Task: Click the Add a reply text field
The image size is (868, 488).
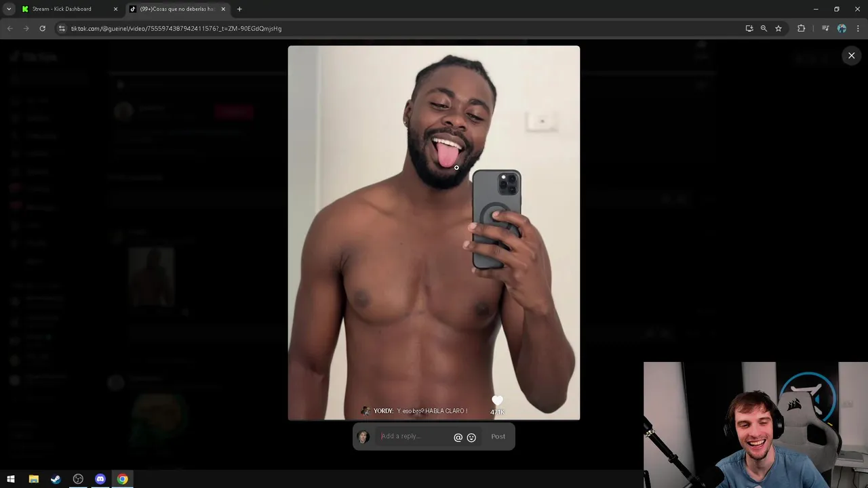Action: point(414,436)
